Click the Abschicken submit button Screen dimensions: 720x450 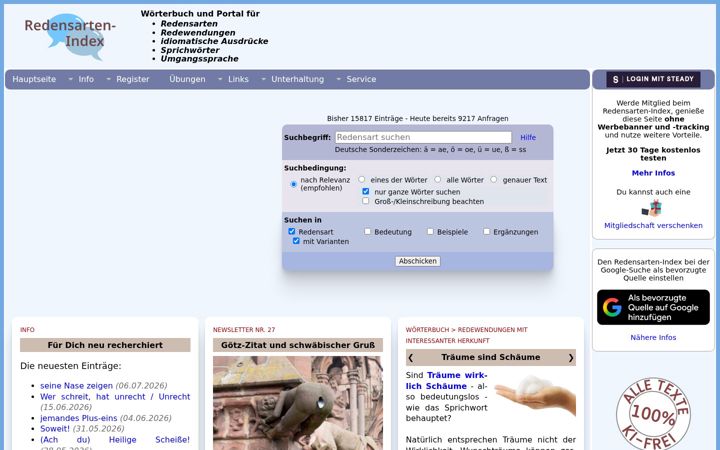[417, 261]
